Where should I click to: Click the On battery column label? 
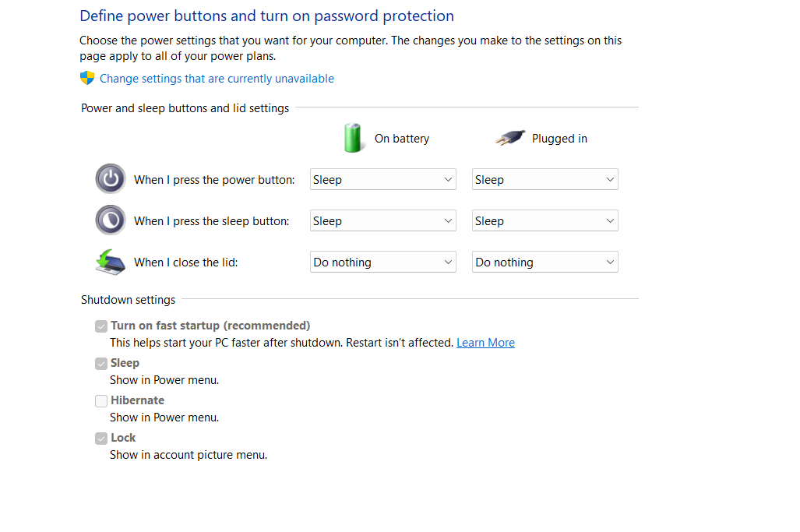401,139
